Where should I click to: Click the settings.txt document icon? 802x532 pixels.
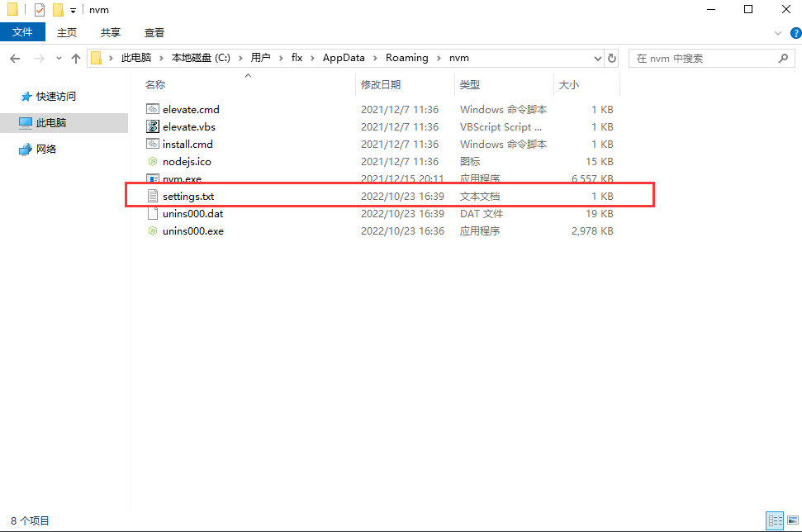[153, 196]
